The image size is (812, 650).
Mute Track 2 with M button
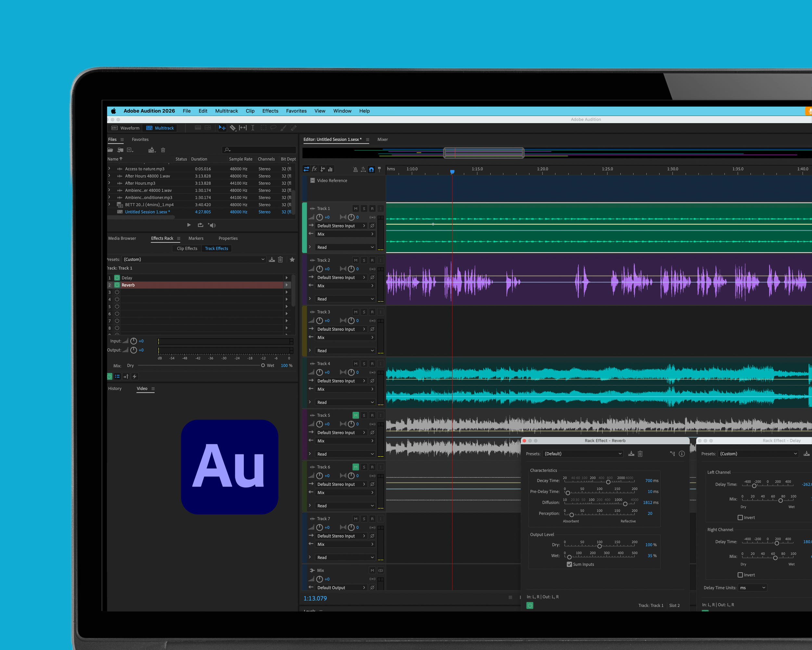[356, 260]
